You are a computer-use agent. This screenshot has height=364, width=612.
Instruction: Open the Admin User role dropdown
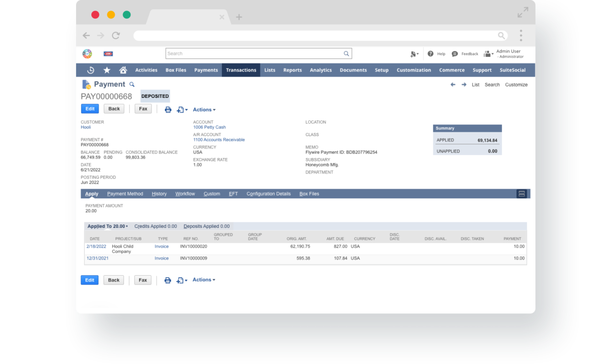488,54
